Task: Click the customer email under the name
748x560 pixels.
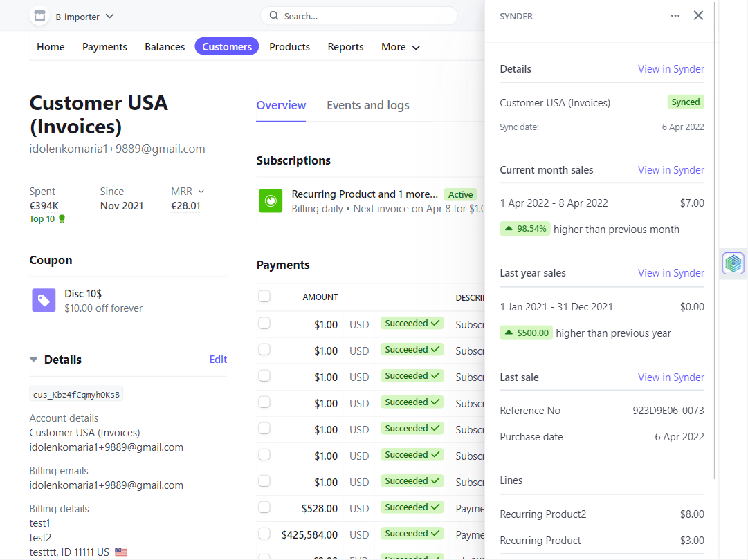Action: tap(118, 149)
